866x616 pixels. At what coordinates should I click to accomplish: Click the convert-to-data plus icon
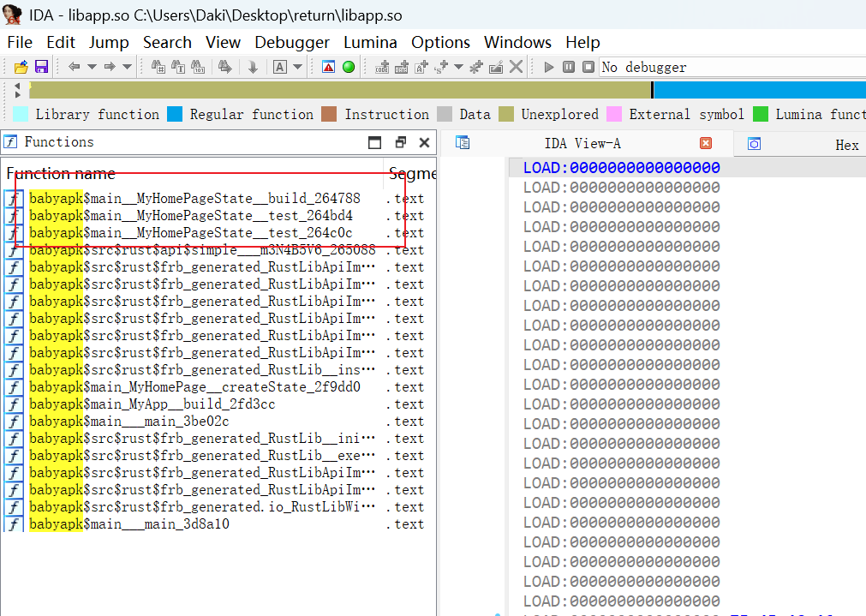click(402, 68)
